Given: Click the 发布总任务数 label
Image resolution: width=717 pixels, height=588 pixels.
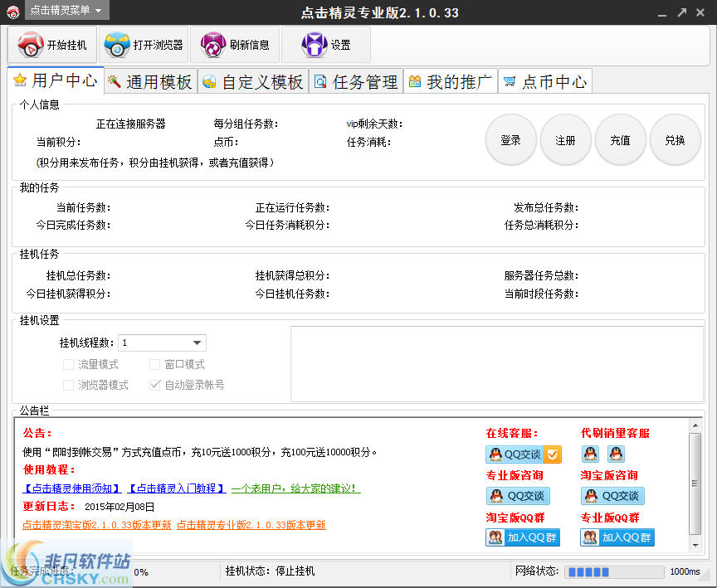Looking at the screenshot, I should [x=546, y=207].
